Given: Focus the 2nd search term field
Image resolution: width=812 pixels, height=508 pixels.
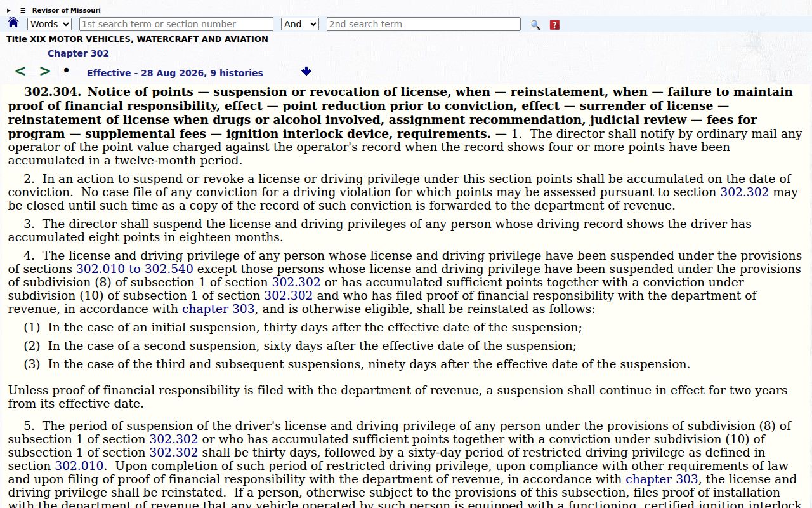Looking at the screenshot, I should click(x=424, y=24).
